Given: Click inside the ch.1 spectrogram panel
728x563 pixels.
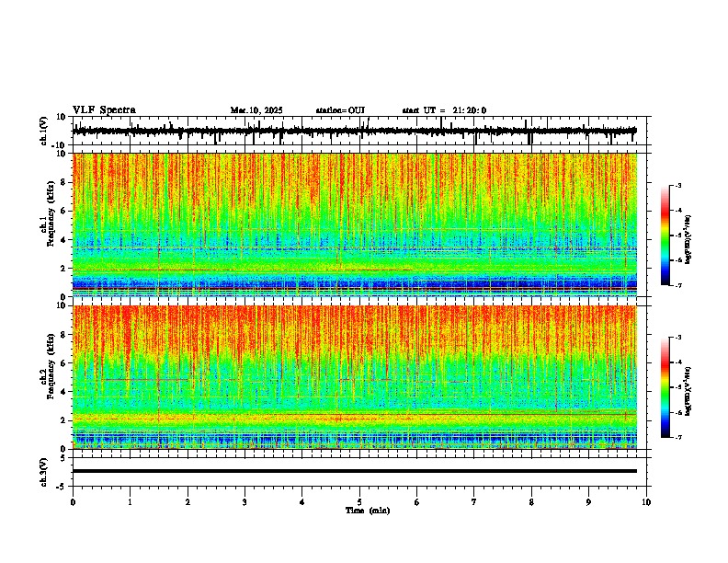Looking at the screenshot, I should [x=355, y=224].
